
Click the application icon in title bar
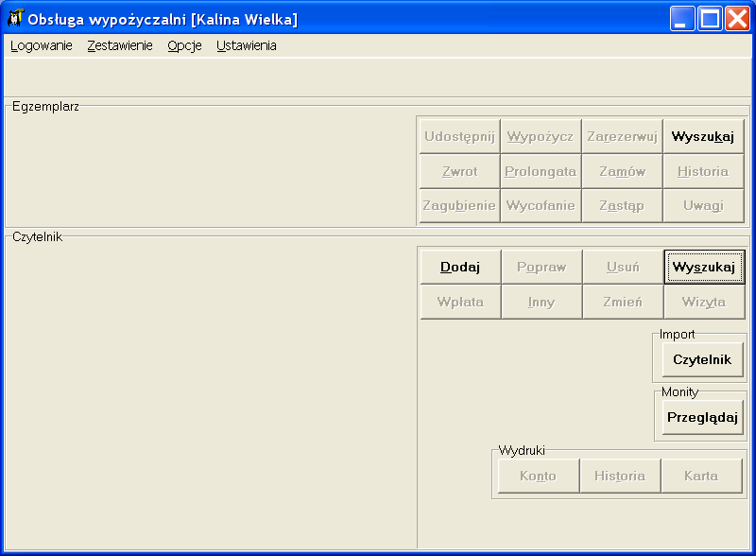[x=16, y=18]
